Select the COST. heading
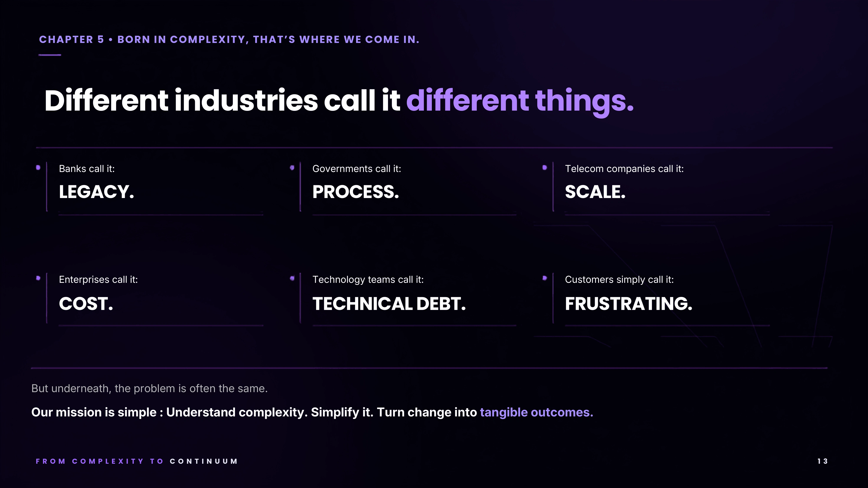Viewport: 868px width, 488px height. (86, 304)
